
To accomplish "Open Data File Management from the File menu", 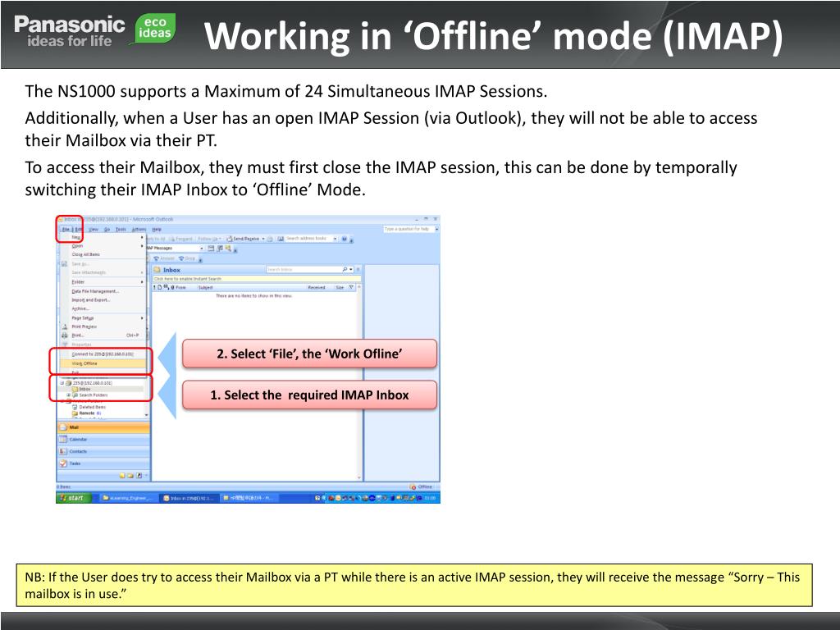I will pyautogui.click(x=102, y=291).
